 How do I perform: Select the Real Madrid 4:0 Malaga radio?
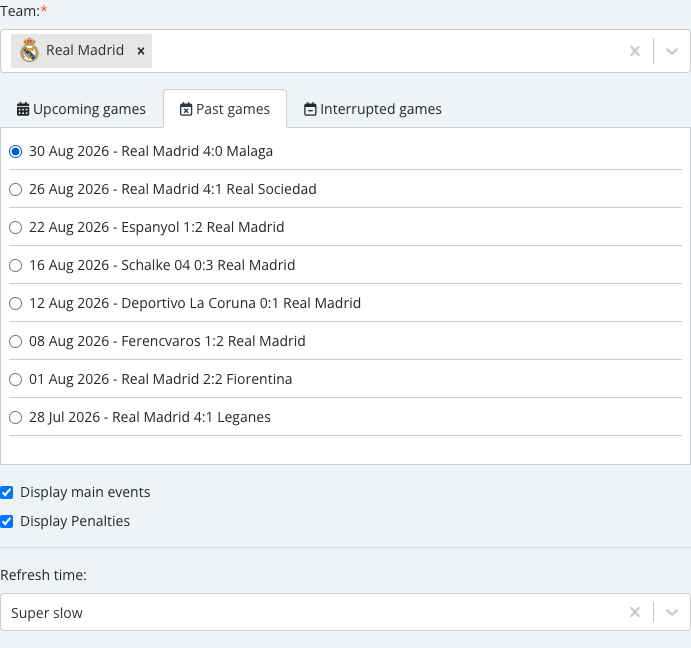pyautogui.click(x=15, y=151)
